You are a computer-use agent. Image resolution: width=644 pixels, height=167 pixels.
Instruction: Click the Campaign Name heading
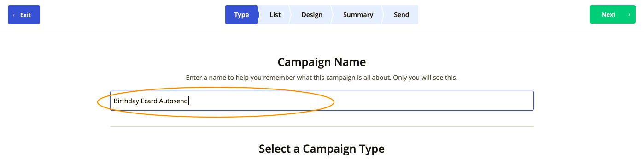click(322, 62)
